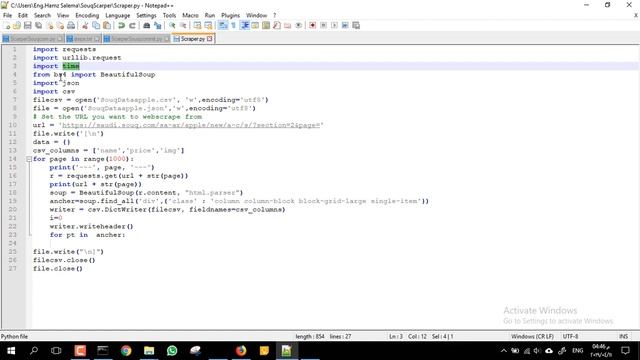Zoom in using the toolbar magnifier
Screen dimensions: 640x360
tap(172, 25)
